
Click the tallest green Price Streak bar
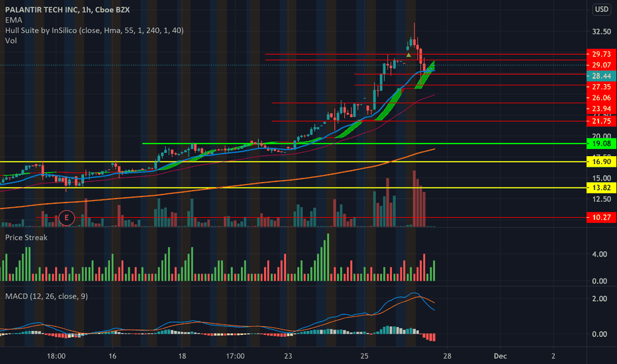click(x=328, y=257)
